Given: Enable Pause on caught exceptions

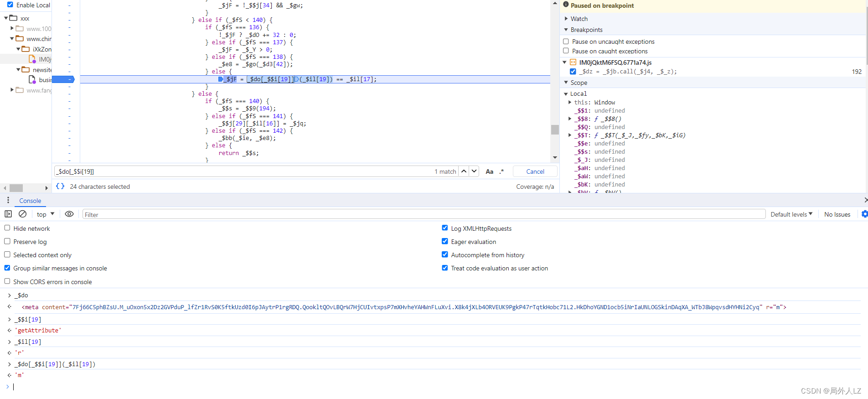Looking at the screenshot, I should 566,51.
